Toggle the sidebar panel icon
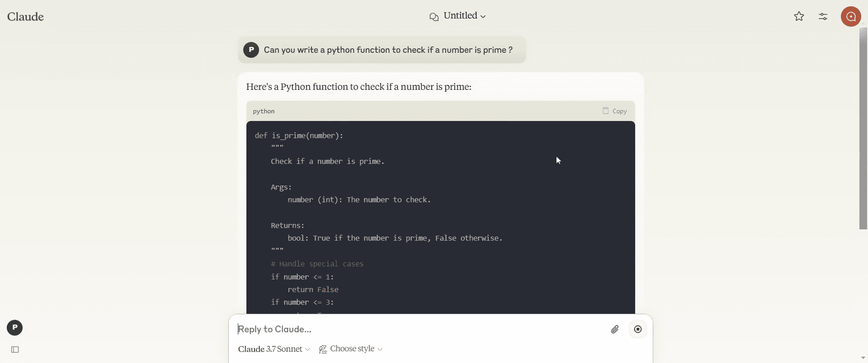Image resolution: width=868 pixels, height=363 pixels. coord(15,349)
